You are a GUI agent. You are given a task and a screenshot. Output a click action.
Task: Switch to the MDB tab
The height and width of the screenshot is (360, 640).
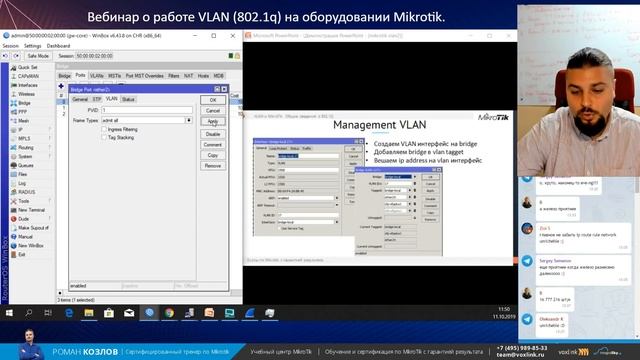click(219, 76)
